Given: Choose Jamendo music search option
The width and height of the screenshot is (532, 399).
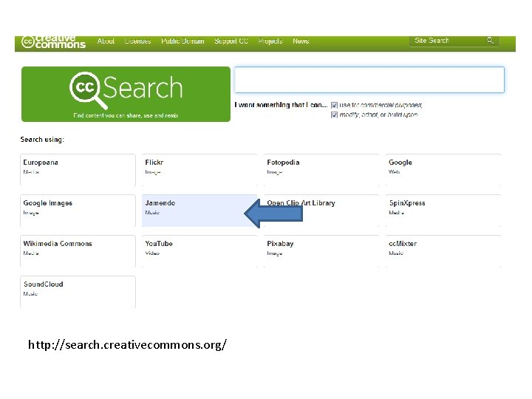Looking at the screenshot, I should pos(199,211).
